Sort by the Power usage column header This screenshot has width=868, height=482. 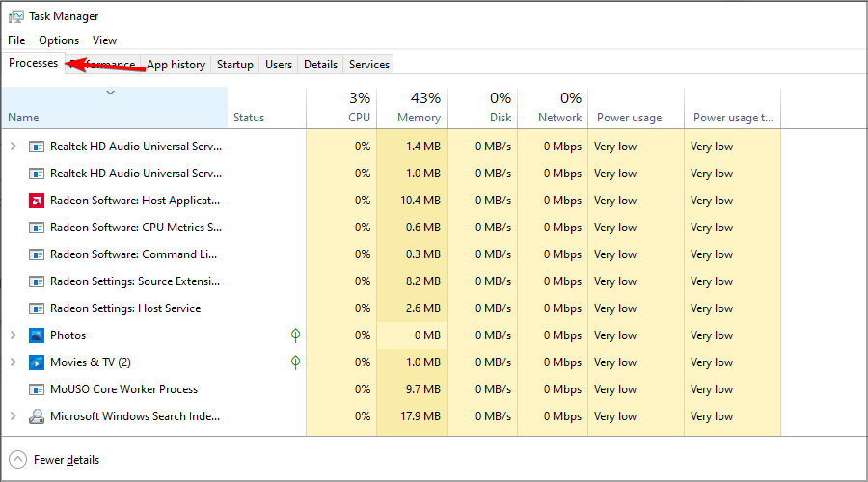click(637, 108)
